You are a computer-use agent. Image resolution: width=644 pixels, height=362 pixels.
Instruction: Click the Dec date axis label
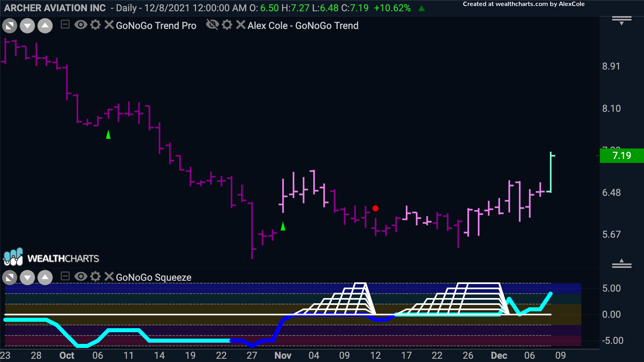(499, 356)
